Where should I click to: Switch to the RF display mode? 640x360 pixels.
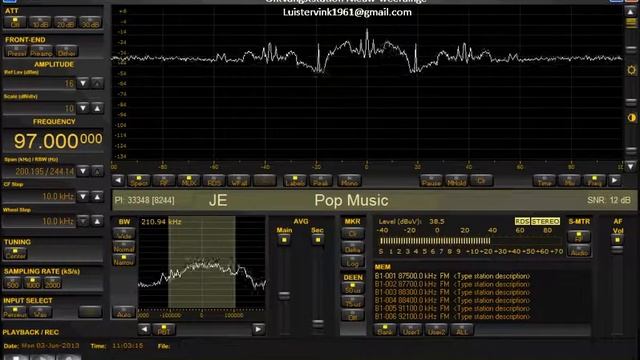pos(164,181)
